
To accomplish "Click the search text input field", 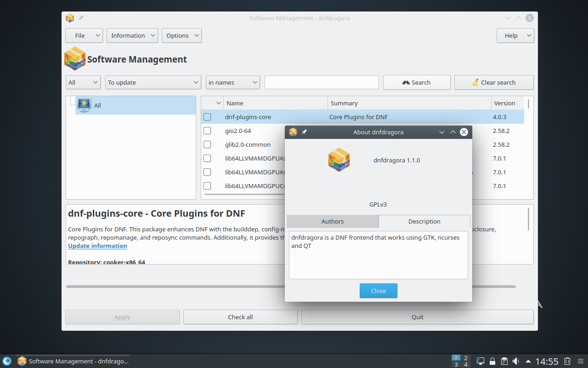I will click(x=322, y=82).
